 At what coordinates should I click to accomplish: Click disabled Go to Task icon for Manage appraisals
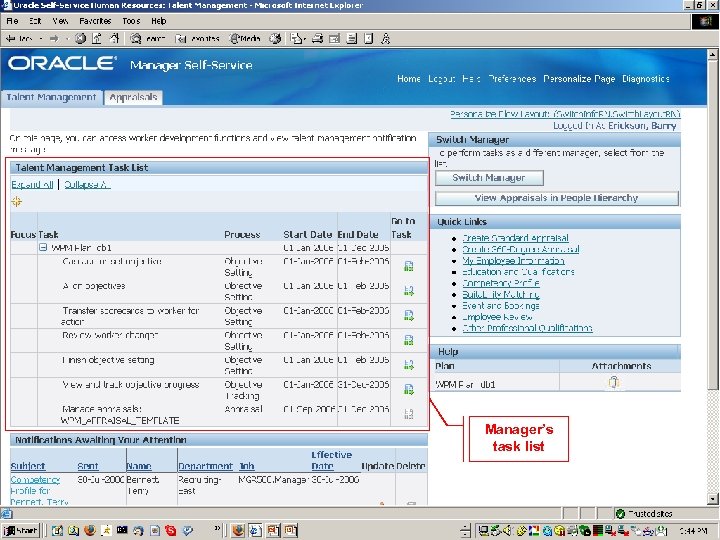pos(409,414)
